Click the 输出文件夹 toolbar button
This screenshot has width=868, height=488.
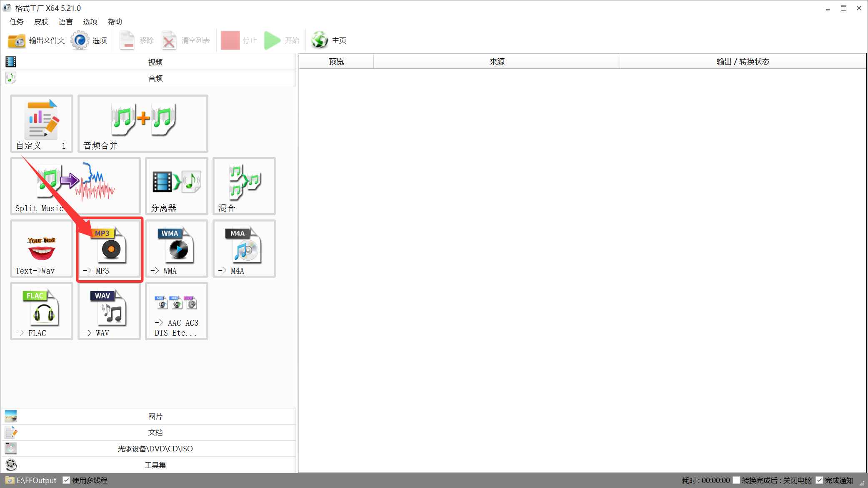click(37, 40)
